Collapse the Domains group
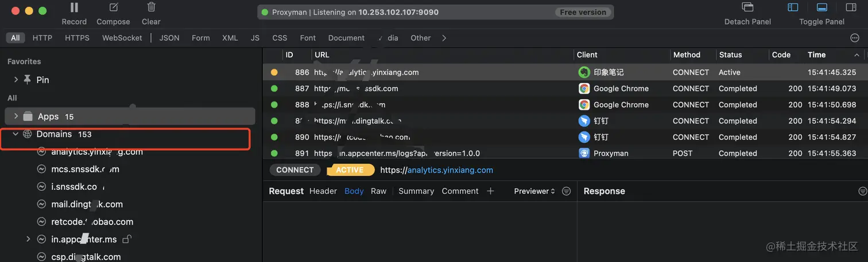This screenshot has width=868, height=262. click(x=15, y=134)
